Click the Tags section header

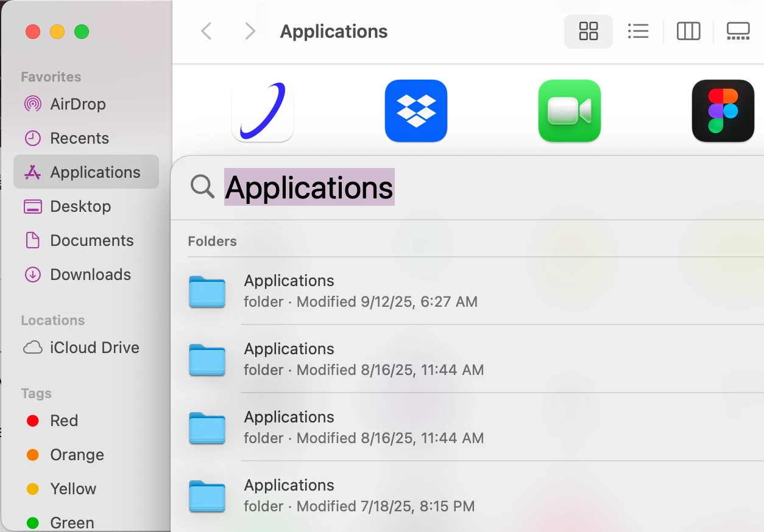37,393
